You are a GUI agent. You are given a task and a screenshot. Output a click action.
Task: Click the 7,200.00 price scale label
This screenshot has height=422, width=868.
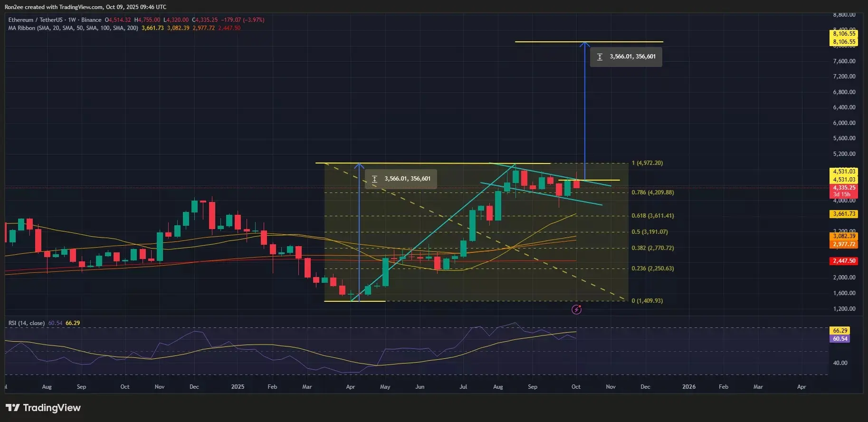click(x=844, y=77)
